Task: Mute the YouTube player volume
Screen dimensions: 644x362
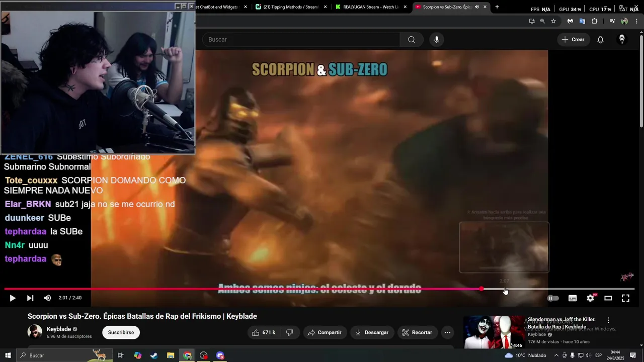Action: coord(47,298)
